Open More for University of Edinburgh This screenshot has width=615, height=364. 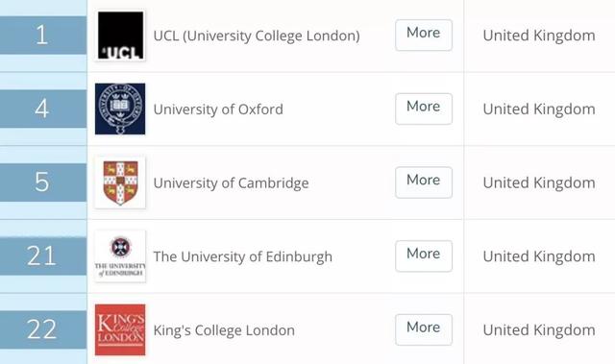click(x=424, y=256)
